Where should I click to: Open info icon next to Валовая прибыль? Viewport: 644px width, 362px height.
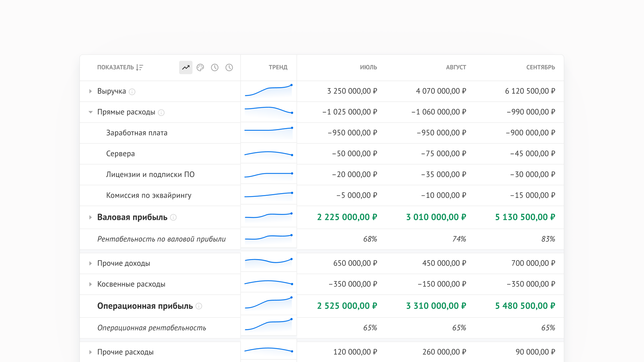click(173, 217)
